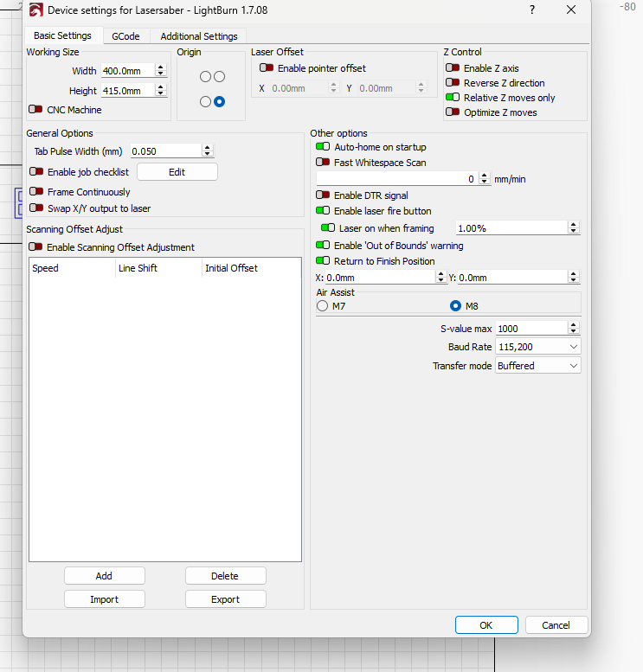This screenshot has height=672, width=643.
Task: Choose M7 for Air Assist
Action: (323, 305)
